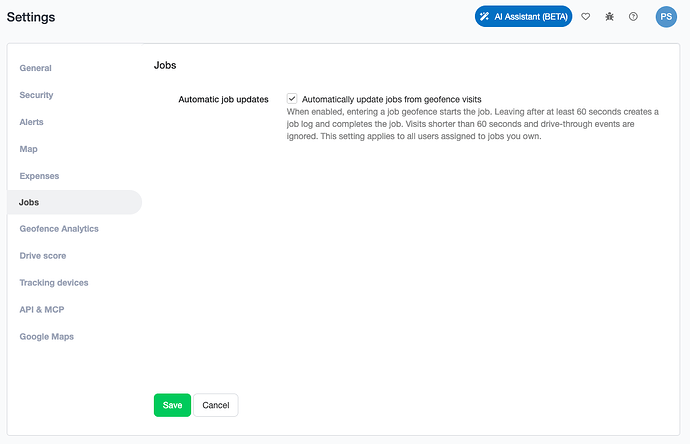Click the heart favorites icon
Viewport: 690px width, 444px height.
point(585,17)
